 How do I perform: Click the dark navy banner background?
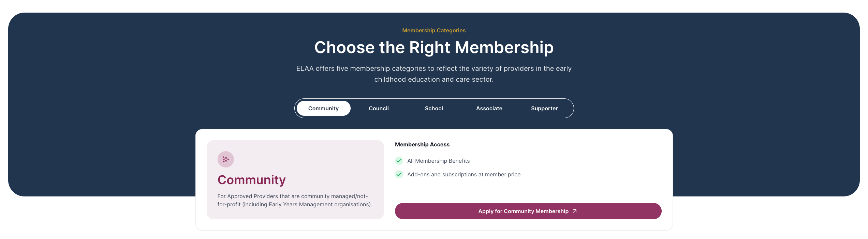(102, 102)
